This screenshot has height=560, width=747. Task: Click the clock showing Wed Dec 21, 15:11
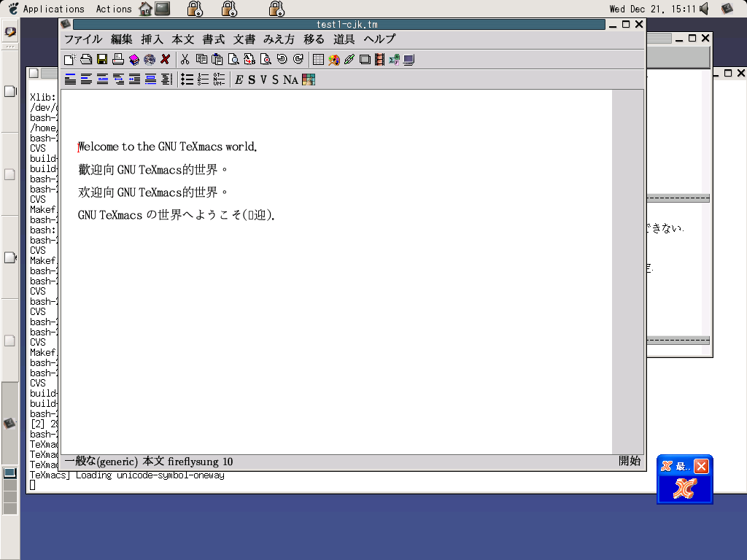click(652, 9)
